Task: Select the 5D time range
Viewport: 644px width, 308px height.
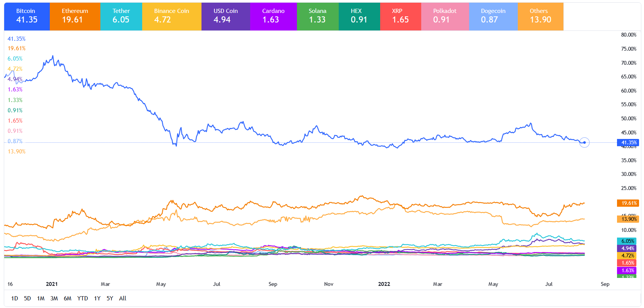Action: (x=27, y=298)
